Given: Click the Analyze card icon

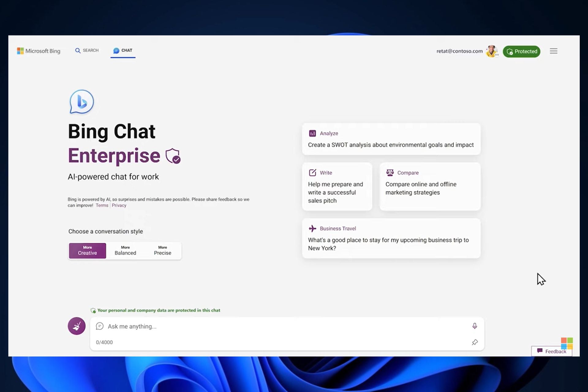Looking at the screenshot, I should click(312, 133).
